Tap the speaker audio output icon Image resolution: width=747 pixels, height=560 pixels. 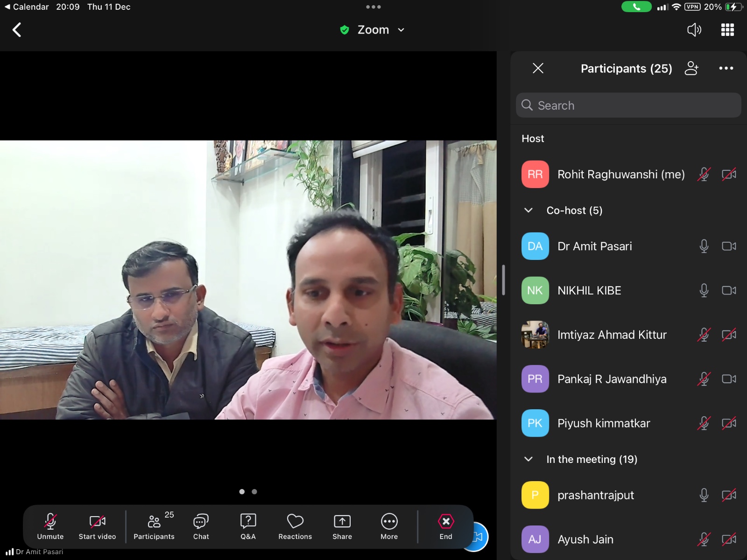point(694,30)
